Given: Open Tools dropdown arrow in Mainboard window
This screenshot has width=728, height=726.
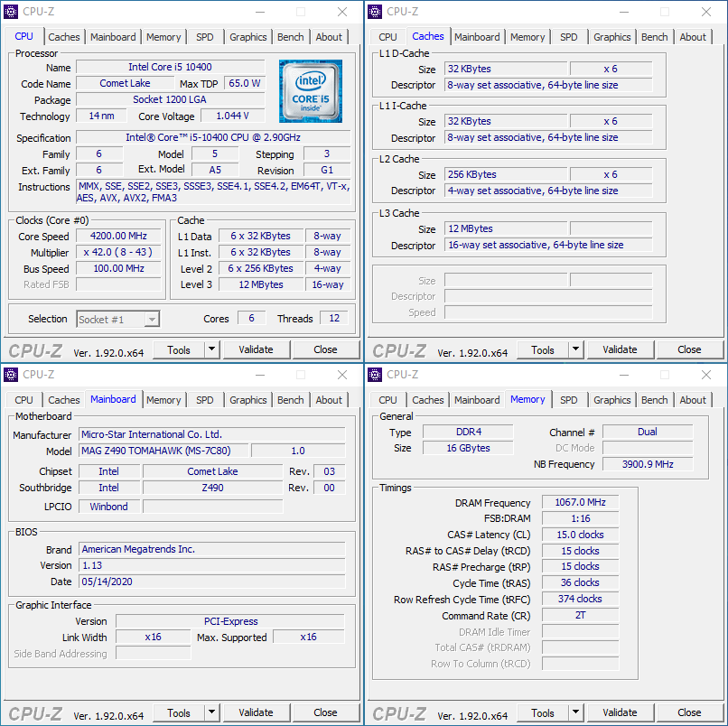Looking at the screenshot, I should coord(211,712).
